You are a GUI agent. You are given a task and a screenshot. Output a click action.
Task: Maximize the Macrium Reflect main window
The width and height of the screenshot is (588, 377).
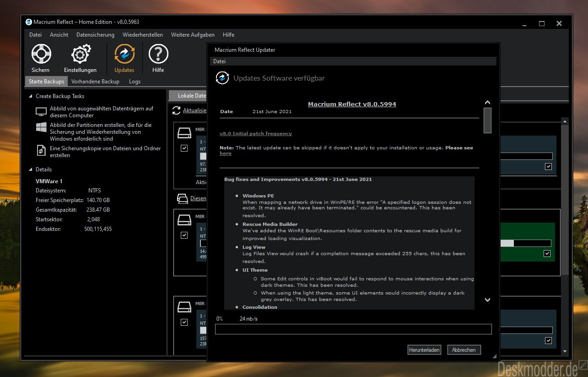[x=542, y=23]
